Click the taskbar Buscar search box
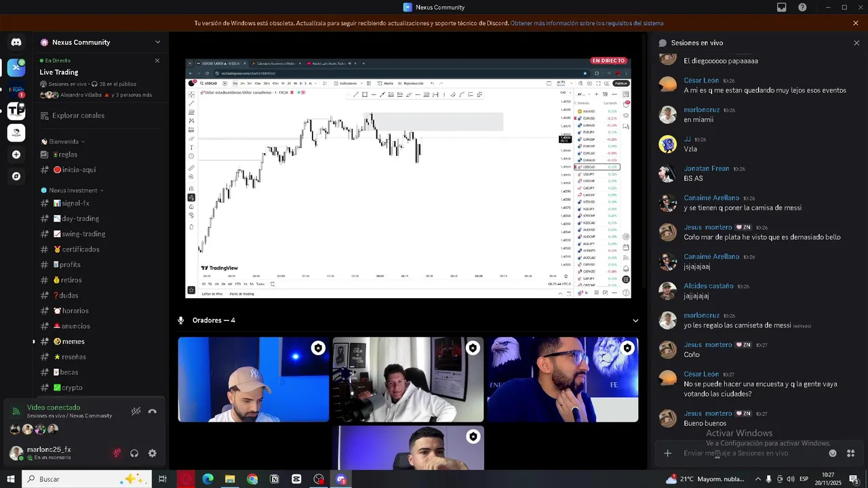 click(x=87, y=479)
